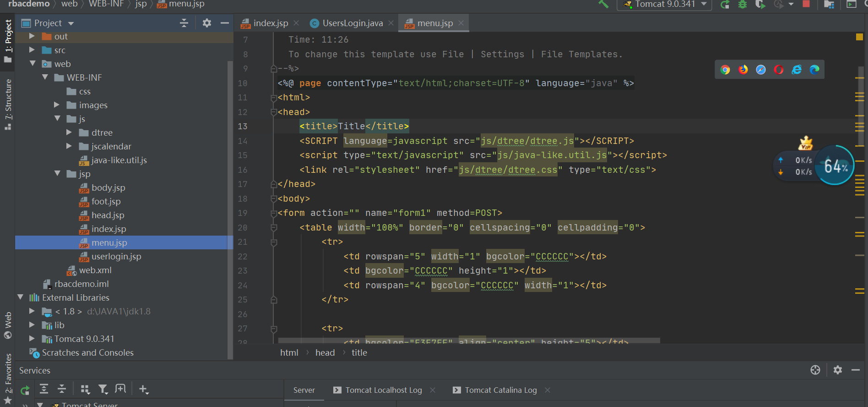Screen dimensions: 868x407
Task: Collapse the WEB-INF folder
Action: pyautogui.click(x=45, y=77)
